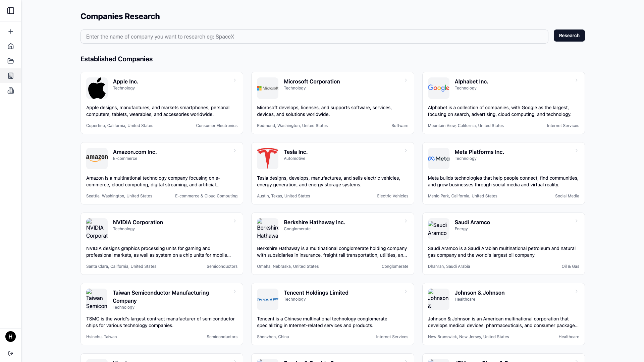Viewport: 644px width, 362px height.
Task: Expand the Apple Inc. card chevron
Action: (235, 80)
